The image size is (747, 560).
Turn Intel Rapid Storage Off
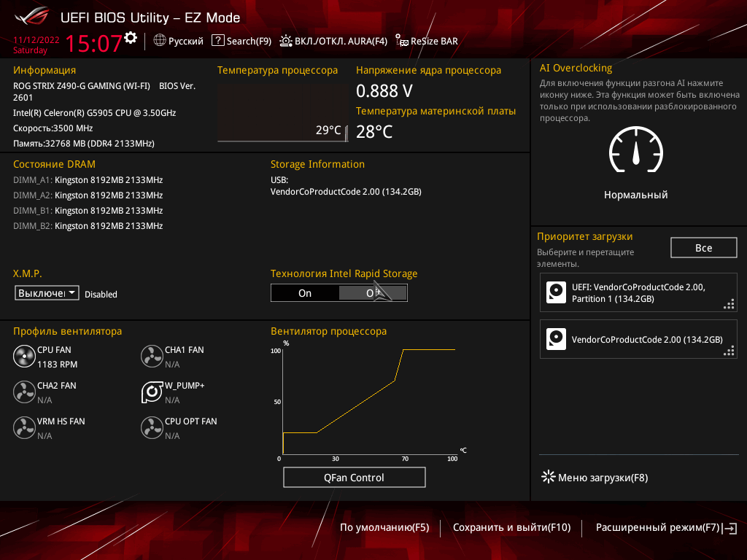[x=373, y=293]
